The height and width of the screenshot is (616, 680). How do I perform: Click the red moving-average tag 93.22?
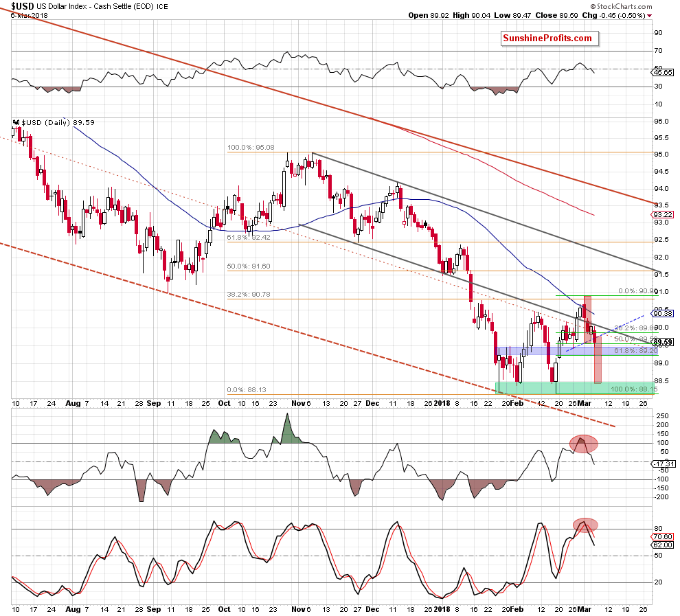tap(663, 214)
